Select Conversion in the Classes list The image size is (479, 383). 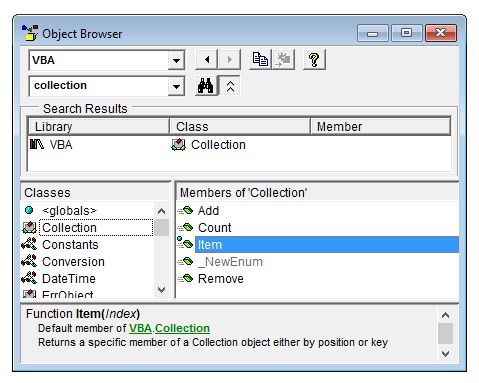pyautogui.click(x=73, y=262)
